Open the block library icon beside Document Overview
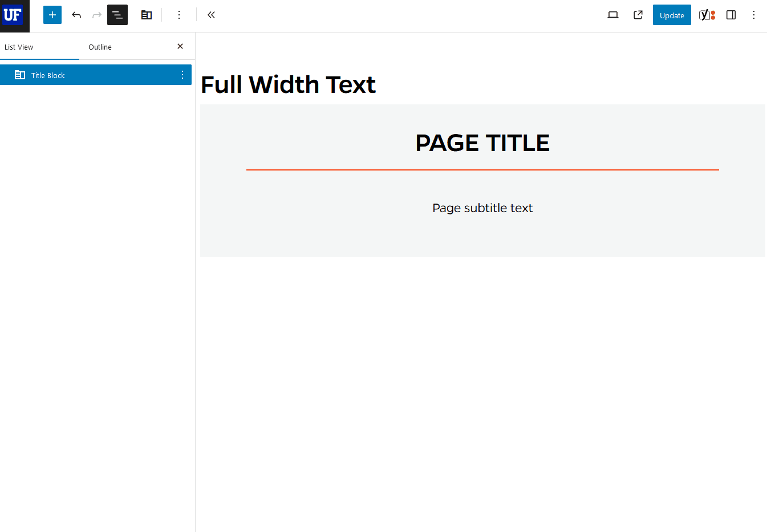767x532 pixels. tap(147, 15)
